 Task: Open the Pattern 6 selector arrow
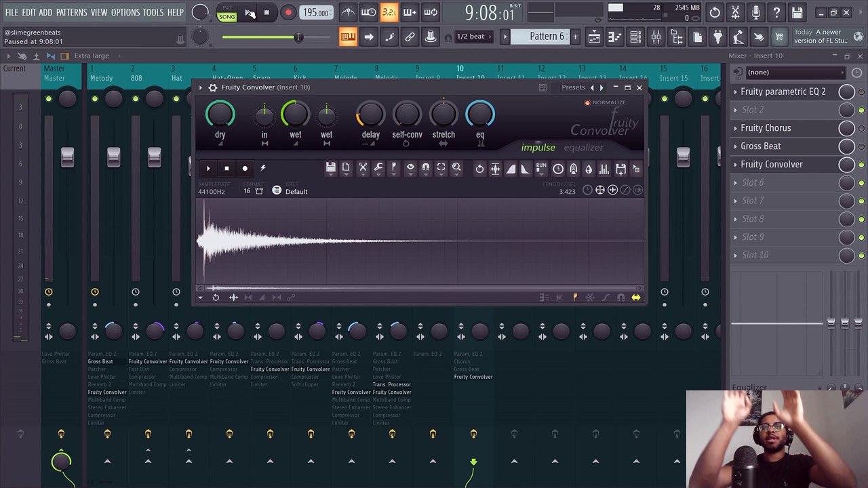point(505,37)
